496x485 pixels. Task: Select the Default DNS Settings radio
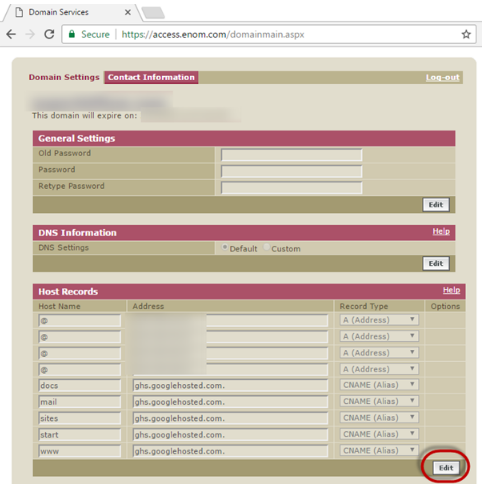tap(225, 247)
